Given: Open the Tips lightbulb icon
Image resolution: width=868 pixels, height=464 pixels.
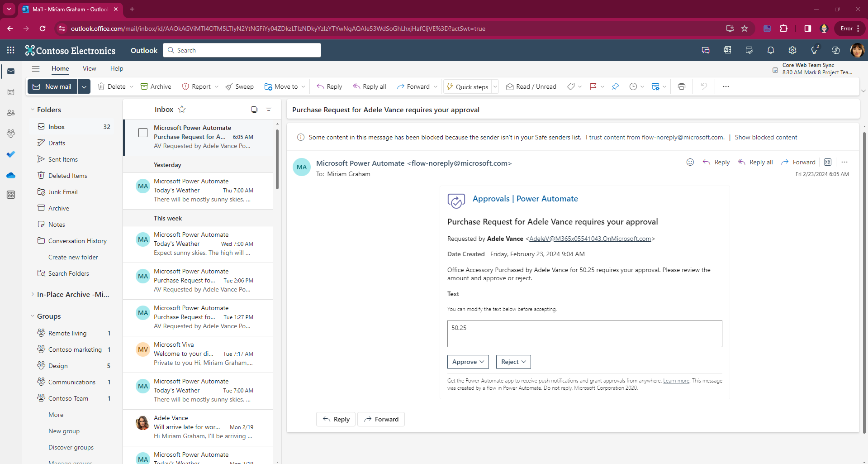Looking at the screenshot, I should pos(815,50).
